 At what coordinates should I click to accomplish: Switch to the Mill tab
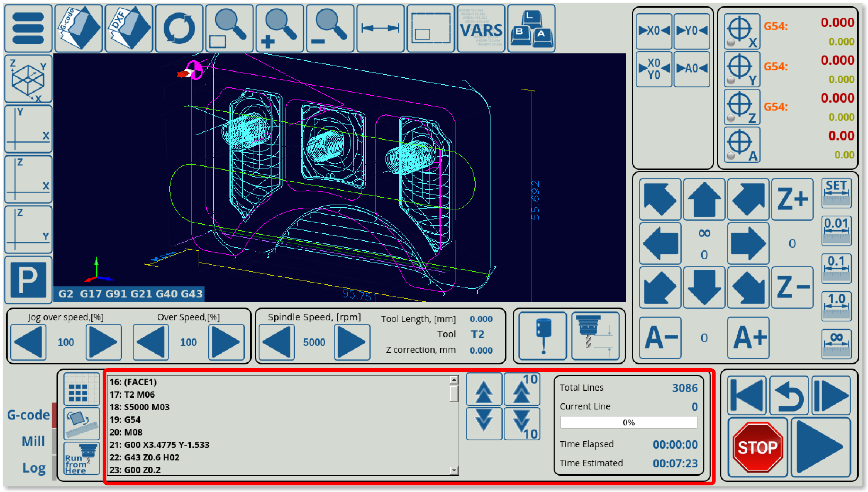pos(33,441)
